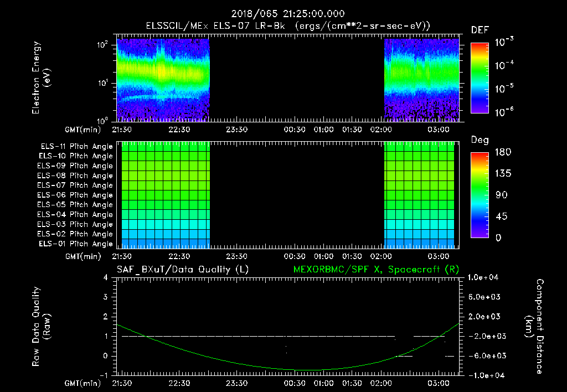
Task: Click the 10¹ tick on Electron Energy axis
Action: point(102,83)
